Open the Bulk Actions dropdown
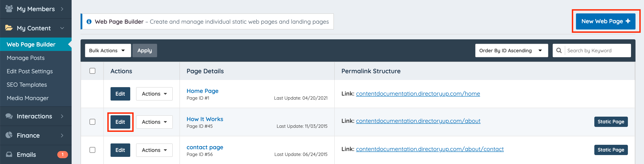This screenshot has height=164, width=644. tap(108, 50)
